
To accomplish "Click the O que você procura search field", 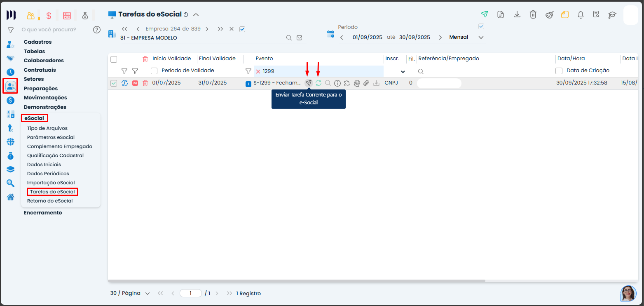I will click(49, 30).
